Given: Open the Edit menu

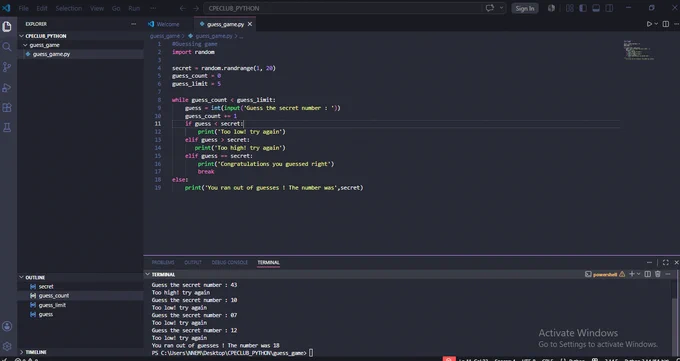Looking at the screenshot, I should point(42,8).
